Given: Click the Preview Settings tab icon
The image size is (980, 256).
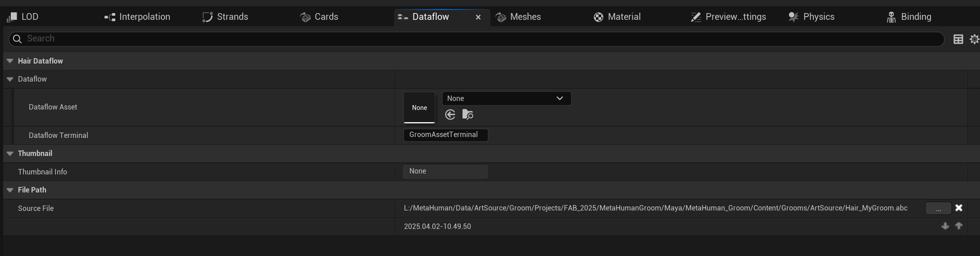Looking at the screenshot, I should 696,17.
